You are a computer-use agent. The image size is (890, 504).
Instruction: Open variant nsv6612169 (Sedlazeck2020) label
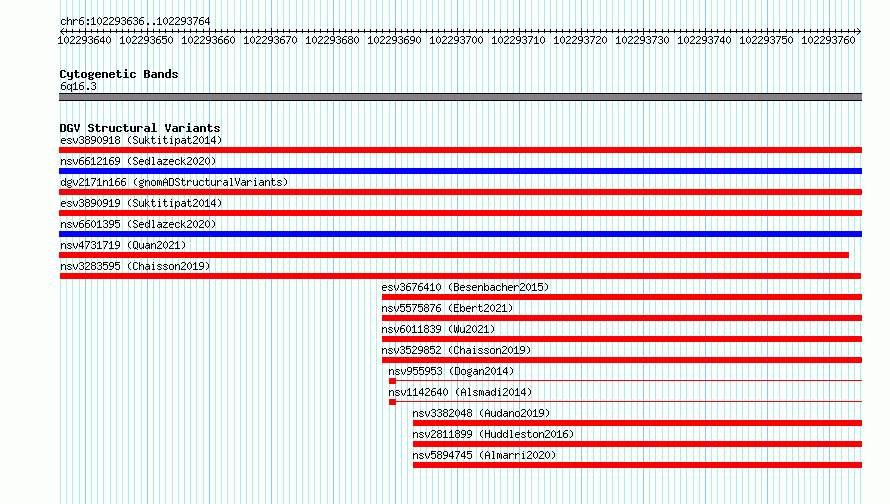pyautogui.click(x=138, y=161)
